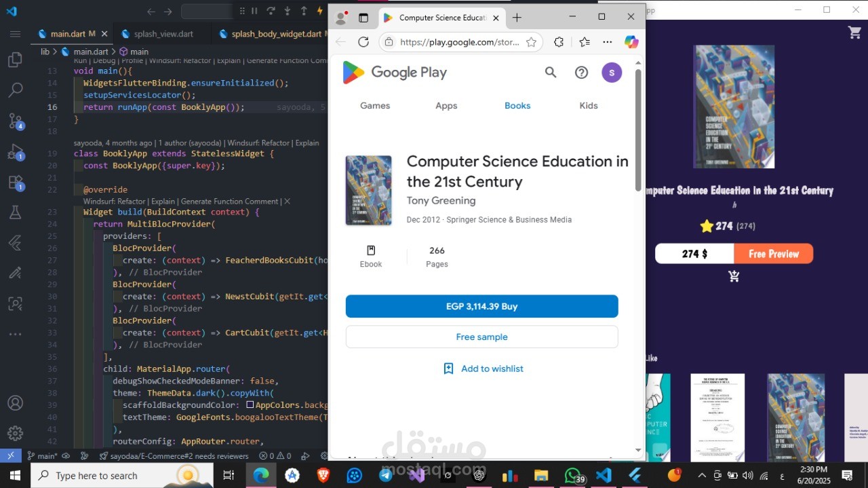The image size is (868, 488).
Task: Click the debug Step Over button
Action: click(271, 11)
